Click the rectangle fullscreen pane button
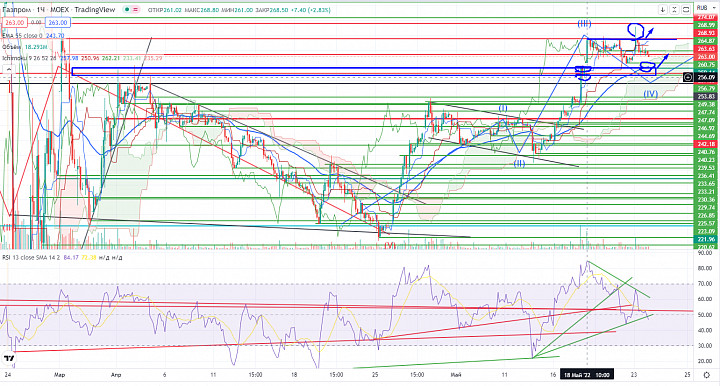 coord(686,10)
